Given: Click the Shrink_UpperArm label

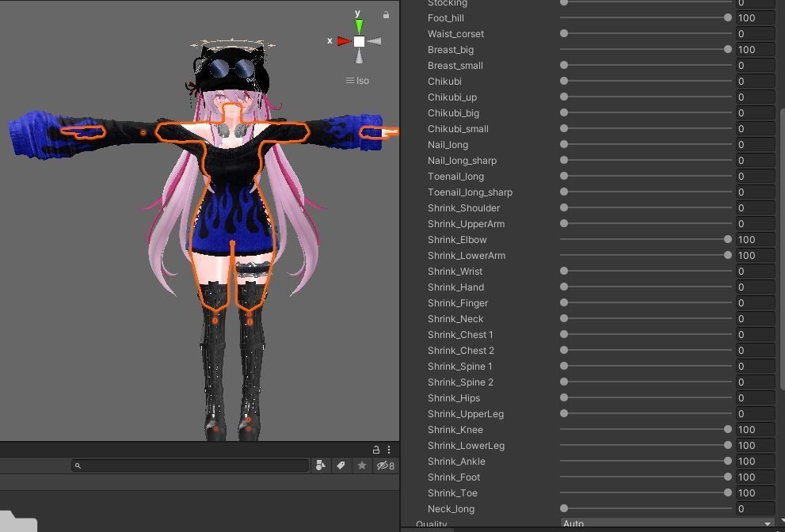Looking at the screenshot, I should pos(466,224).
